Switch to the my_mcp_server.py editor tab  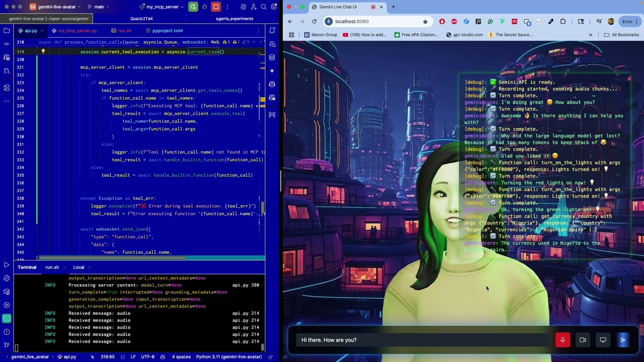point(73,31)
